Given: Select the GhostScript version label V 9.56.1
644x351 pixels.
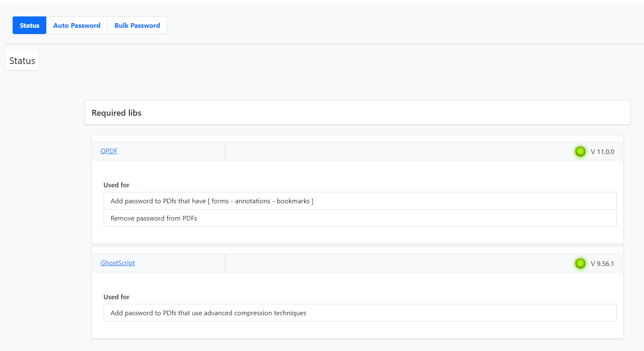Looking at the screenshot, I should [602, 263].
